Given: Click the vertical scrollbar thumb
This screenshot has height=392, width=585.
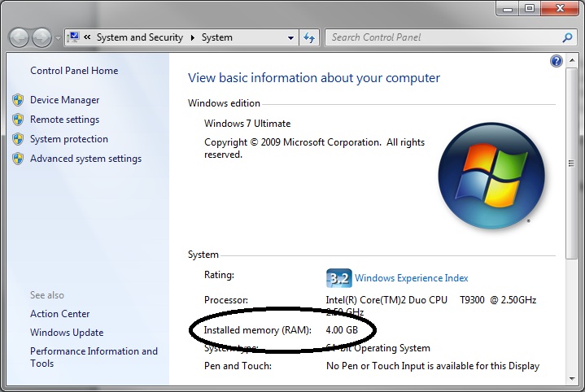Looking at the screenshot, I should (571, 163).
